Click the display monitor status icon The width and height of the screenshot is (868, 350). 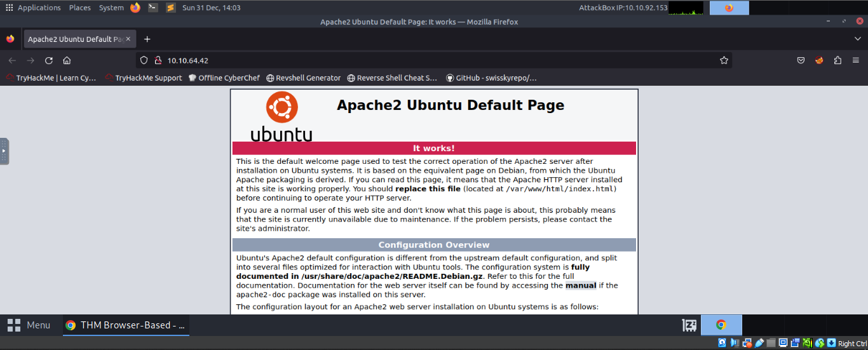coord(783,343)
